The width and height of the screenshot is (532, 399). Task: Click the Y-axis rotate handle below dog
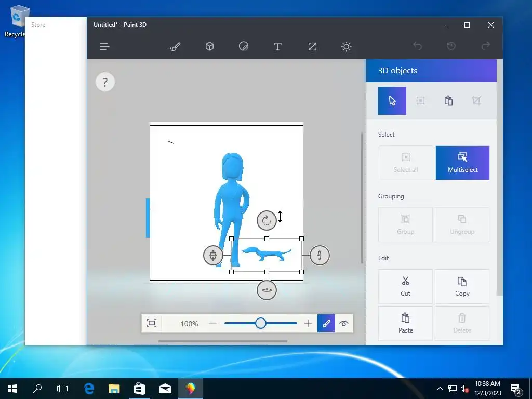267,290
